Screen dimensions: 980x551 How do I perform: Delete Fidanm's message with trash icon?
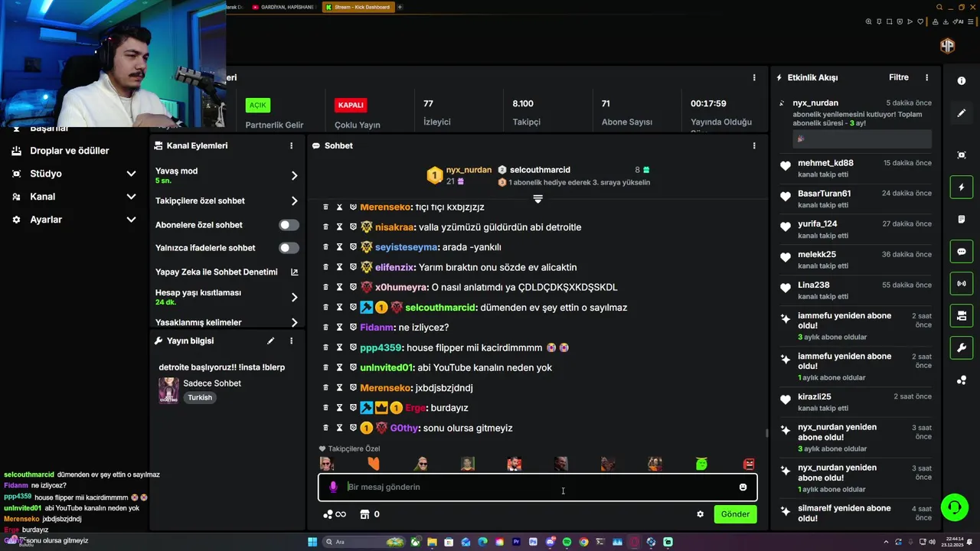point(325,328)
